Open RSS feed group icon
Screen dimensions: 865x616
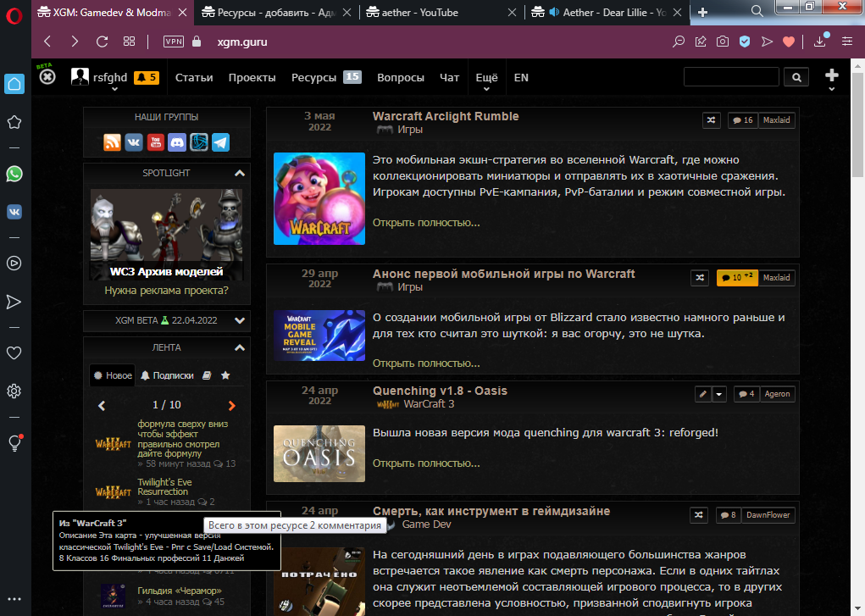point(113,142)
